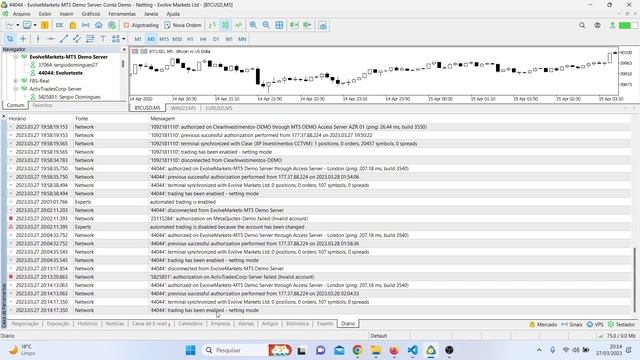Open the Ajuda menu
This screenshot has width=640, height=360.
[173, 14]
